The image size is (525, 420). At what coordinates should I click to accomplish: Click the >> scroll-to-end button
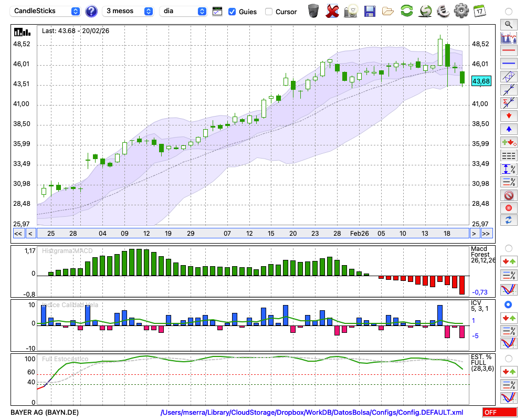(486, 234)
